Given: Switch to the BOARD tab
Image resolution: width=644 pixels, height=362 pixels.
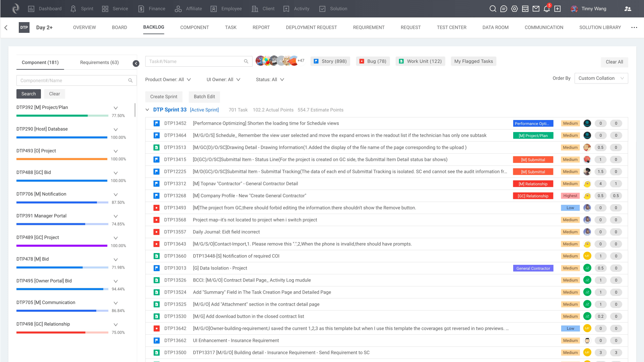Looking at the screenshot, I should tap(119, 27).
